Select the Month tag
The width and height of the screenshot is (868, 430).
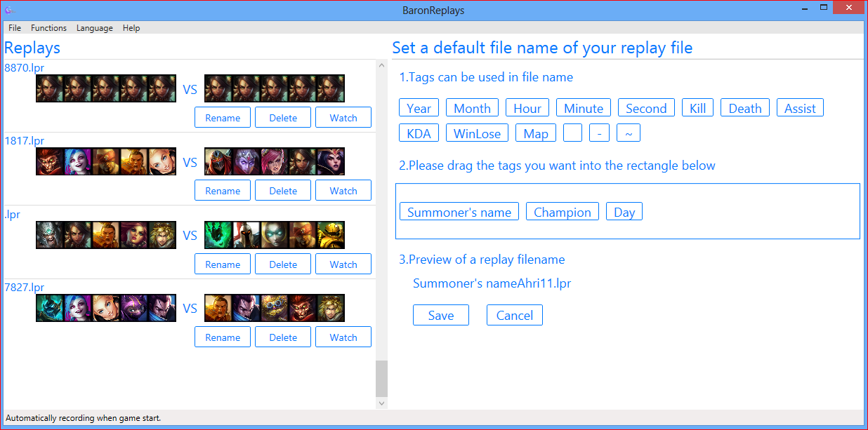(473, 108)
